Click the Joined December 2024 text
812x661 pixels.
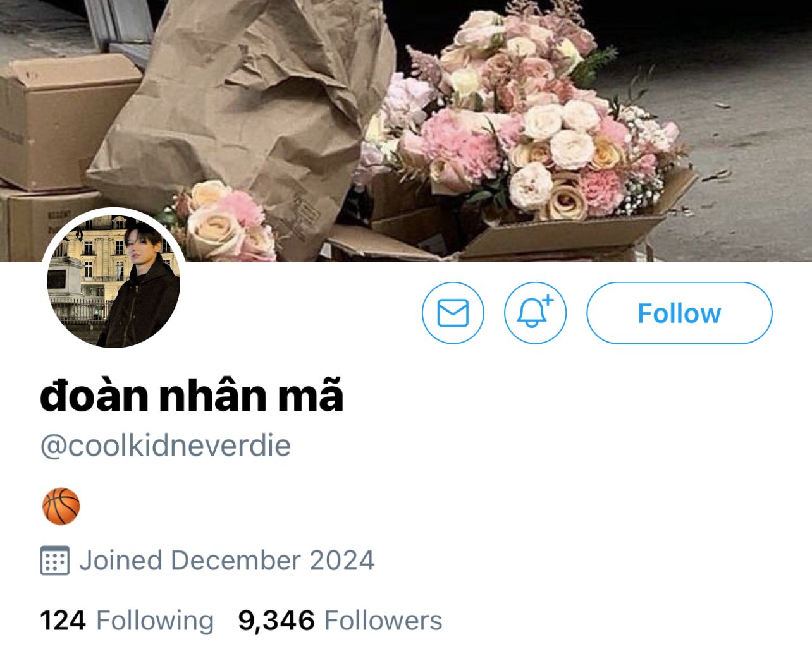(226, 561)
